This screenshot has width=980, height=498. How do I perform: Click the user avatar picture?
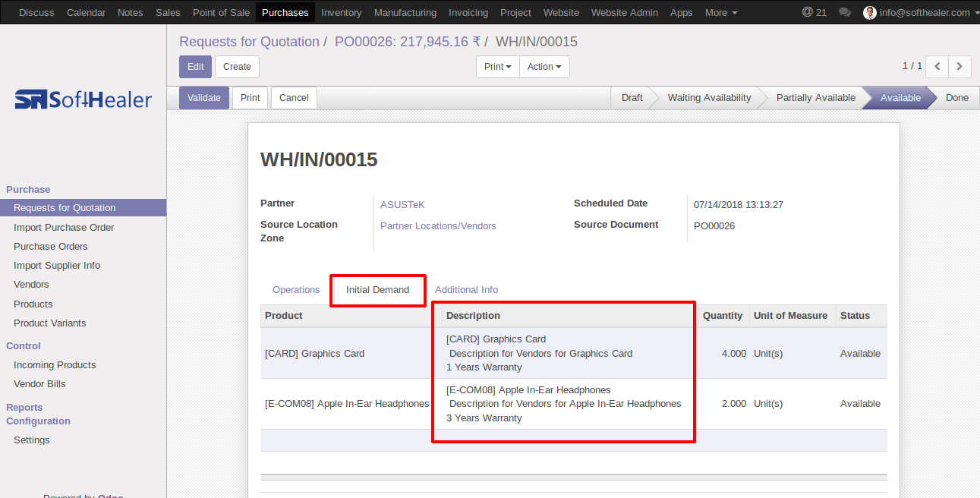click(x=870, y=12)
